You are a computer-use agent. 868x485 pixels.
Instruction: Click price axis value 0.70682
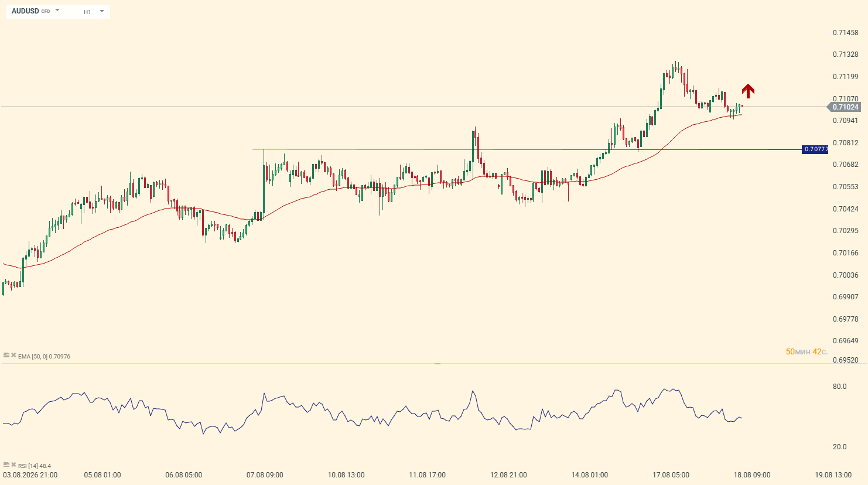(846, 165)
